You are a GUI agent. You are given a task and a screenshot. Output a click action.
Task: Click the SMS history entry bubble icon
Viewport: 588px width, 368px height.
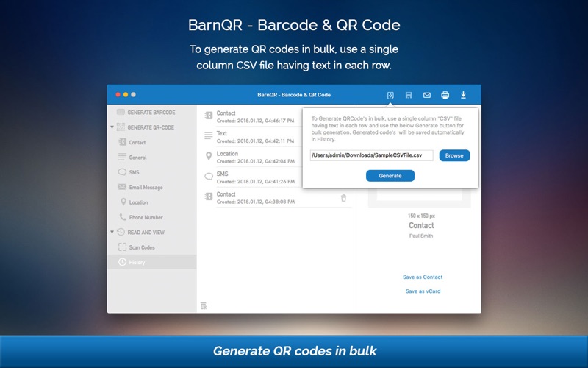[209, 176]
